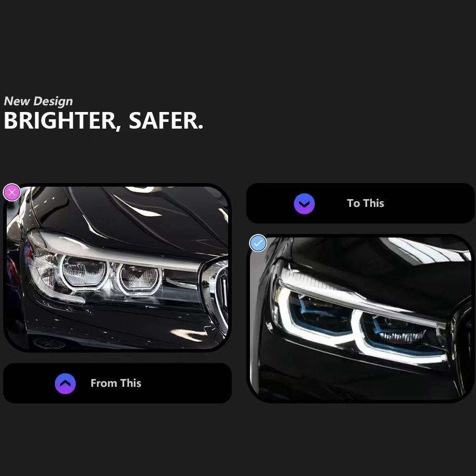The width and height of the screenshot is (476, 476).
Task: Click the purple up chevron beside From This
Action: (65, 384)
